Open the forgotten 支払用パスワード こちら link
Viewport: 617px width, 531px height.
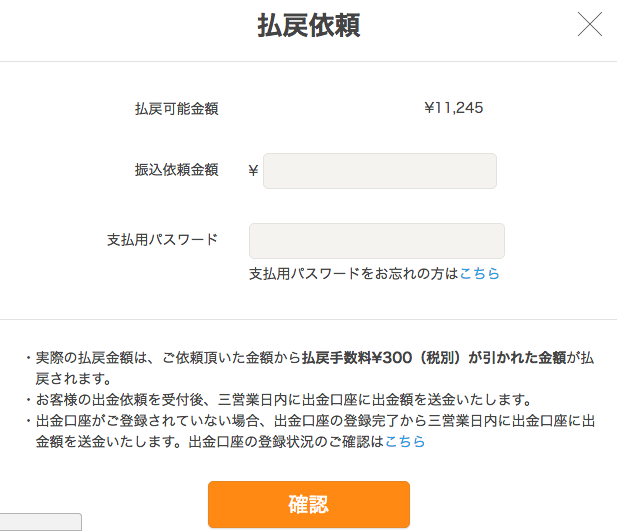coord(479,274)
